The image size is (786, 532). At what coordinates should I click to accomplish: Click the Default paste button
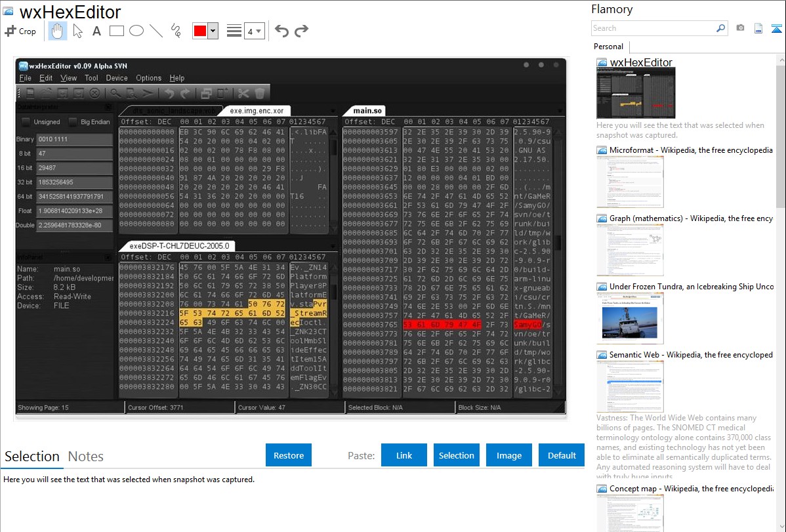click(x=562, y=455)
